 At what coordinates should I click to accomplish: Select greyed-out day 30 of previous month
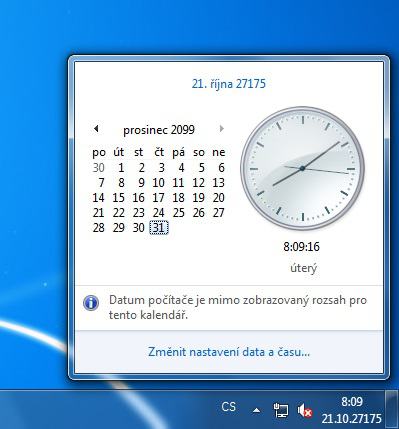point(99,168)
